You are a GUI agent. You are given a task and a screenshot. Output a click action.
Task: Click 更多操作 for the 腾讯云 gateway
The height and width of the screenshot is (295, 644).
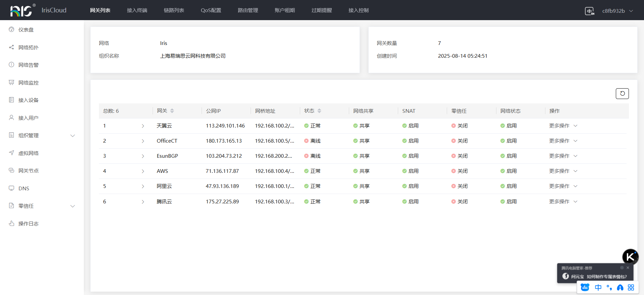tap(563, 202)
